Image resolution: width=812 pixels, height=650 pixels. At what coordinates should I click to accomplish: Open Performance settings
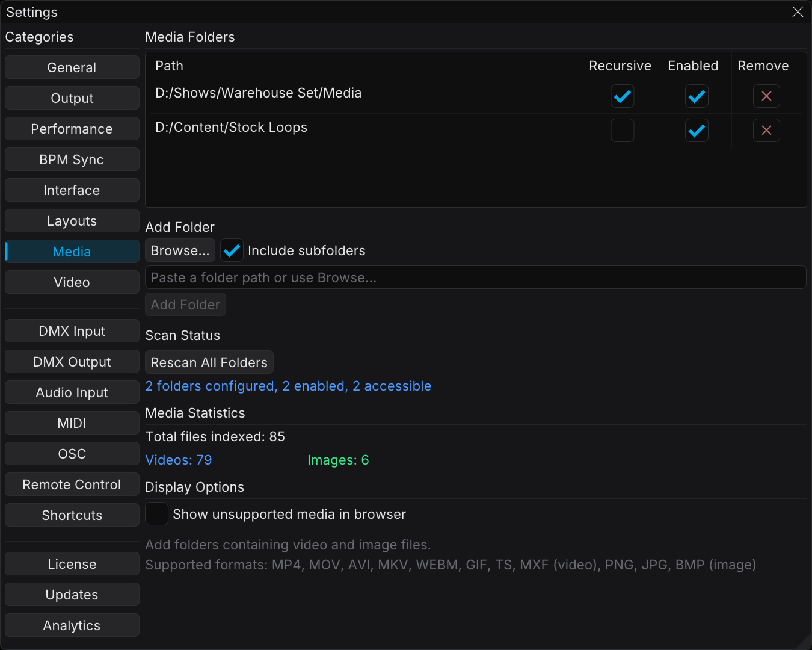click(x=72, y=129)
